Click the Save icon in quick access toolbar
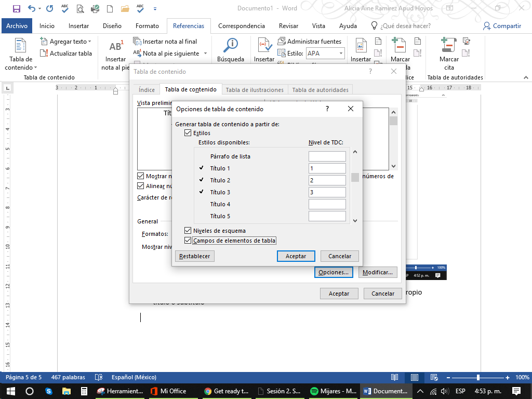The image size is (532, 399). (16, 8)
